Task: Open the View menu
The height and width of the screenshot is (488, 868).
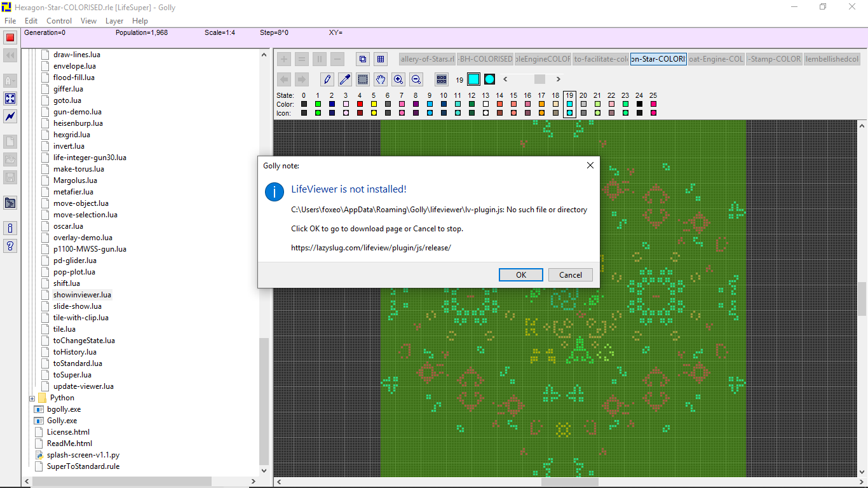Action: pyautogui.click(x=89, y=21)
